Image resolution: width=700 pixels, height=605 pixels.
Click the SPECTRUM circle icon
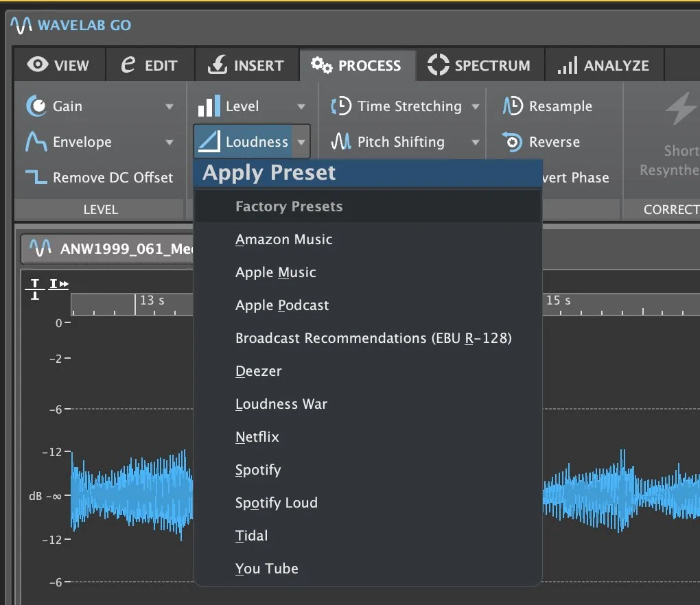[439, 64]
